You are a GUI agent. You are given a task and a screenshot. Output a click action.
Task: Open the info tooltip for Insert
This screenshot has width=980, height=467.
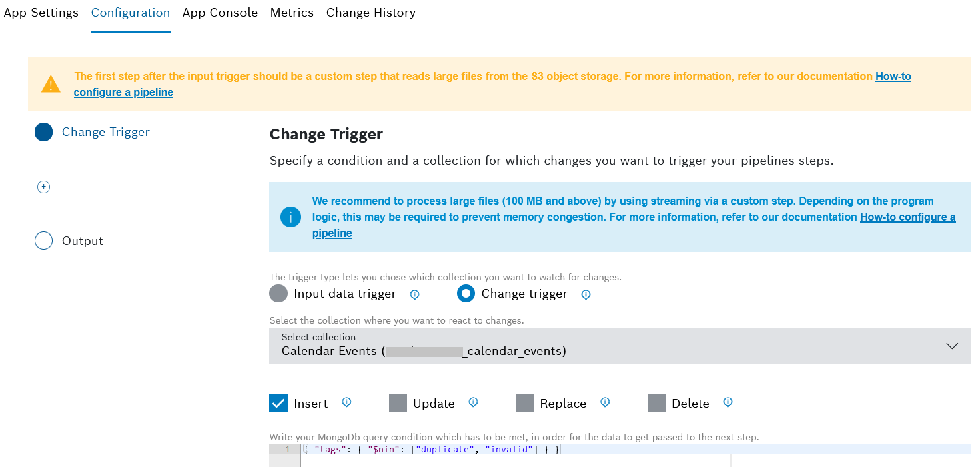click(346, 402)
